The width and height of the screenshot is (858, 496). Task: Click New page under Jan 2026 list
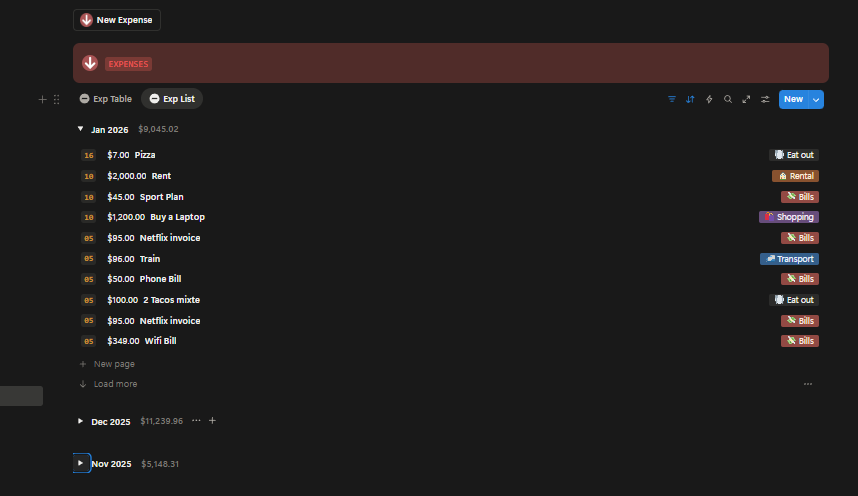click(x=107, y=364)
